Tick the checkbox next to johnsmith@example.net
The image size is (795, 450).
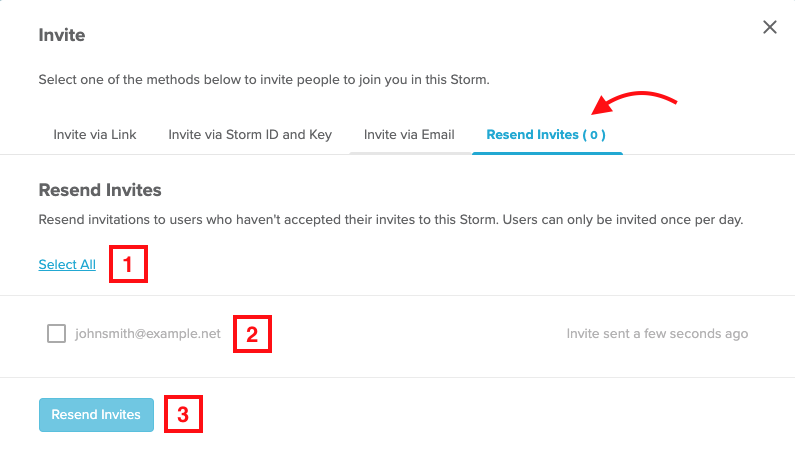pyautogui.click(x=56, y=333)
